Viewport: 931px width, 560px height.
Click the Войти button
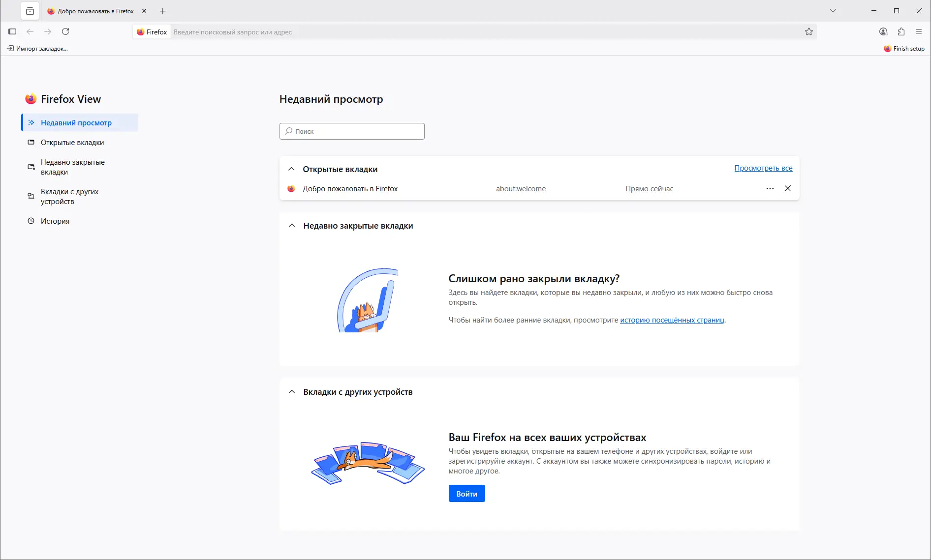point(466,493)
